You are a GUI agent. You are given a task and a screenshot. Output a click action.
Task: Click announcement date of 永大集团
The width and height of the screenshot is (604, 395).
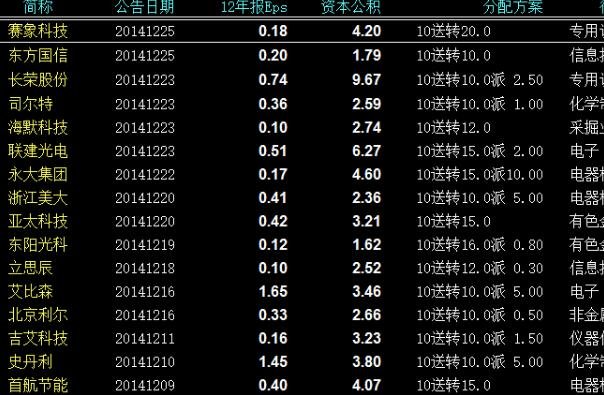(145, 175)
